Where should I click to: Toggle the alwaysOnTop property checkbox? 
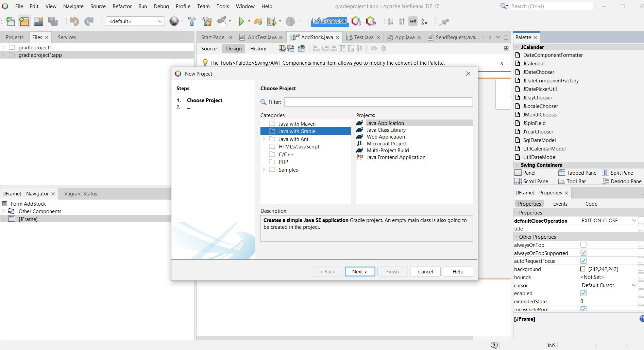click(x=583, y=245)
